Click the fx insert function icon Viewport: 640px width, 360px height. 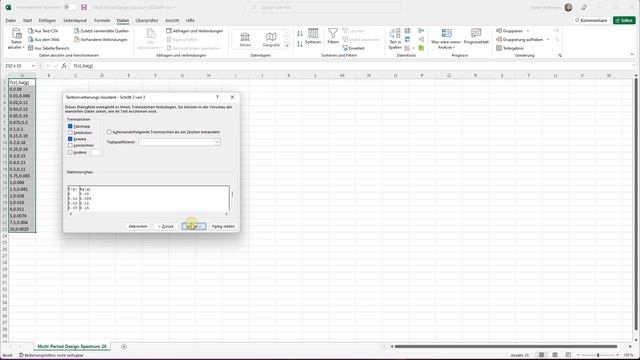pos(64,66)
